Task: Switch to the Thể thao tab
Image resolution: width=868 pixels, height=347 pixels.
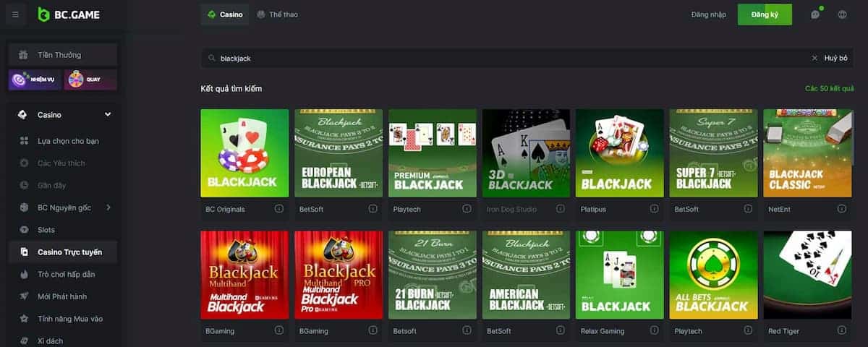Action: tap(278, 14)
